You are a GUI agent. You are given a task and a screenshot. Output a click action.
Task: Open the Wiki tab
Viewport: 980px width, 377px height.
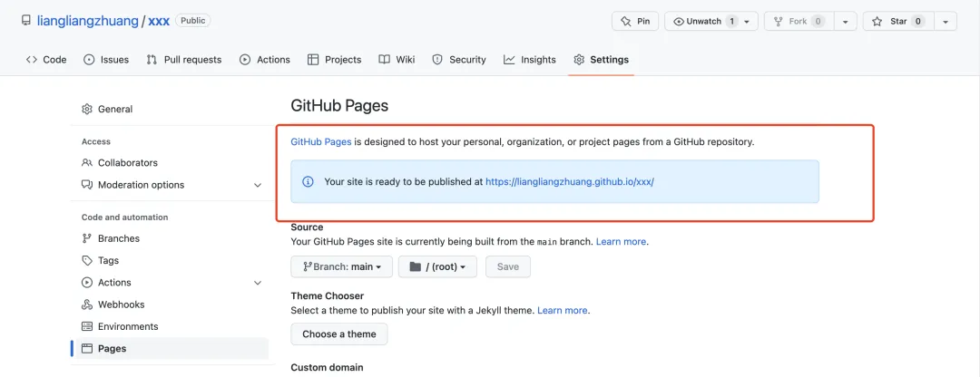tap(397, 60)
